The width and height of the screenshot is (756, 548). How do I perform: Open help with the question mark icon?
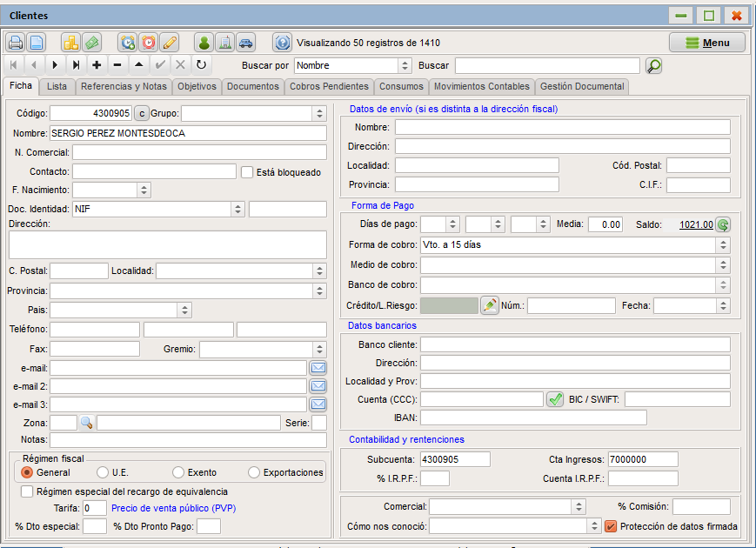point(282,43)
